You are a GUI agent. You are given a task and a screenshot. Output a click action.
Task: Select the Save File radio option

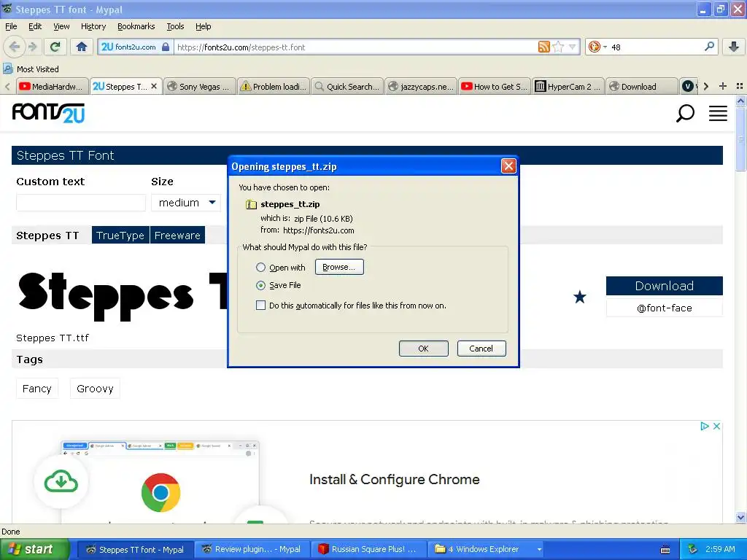260,285
